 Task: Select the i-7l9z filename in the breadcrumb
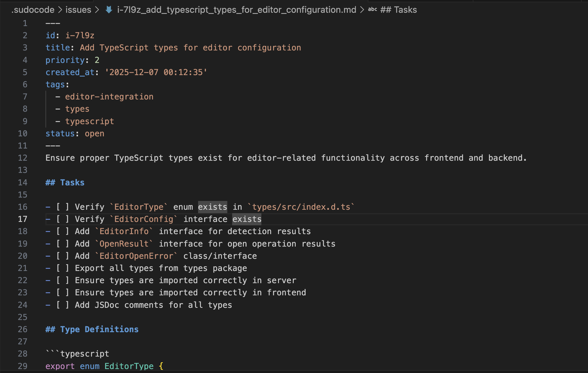tap(236, 9)
